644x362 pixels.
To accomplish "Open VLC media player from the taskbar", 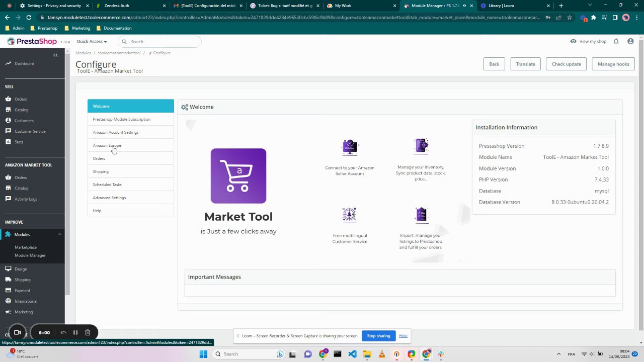I will (382, 354).
